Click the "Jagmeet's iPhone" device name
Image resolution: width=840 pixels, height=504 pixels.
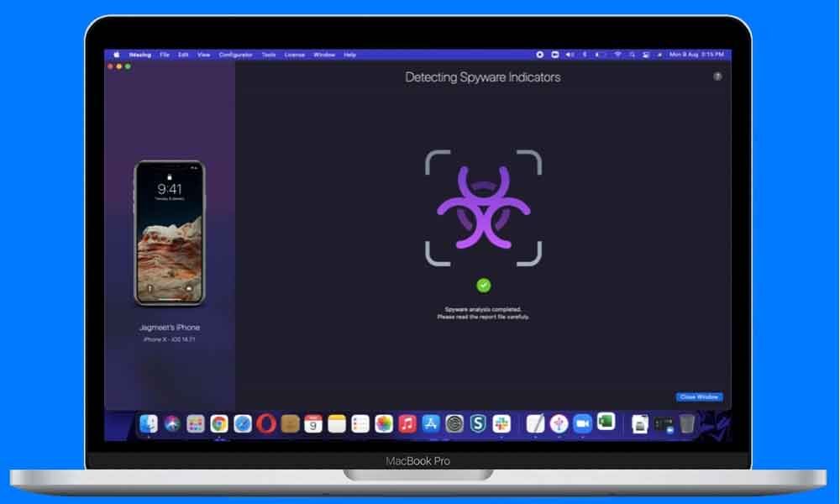pos(170,328)
